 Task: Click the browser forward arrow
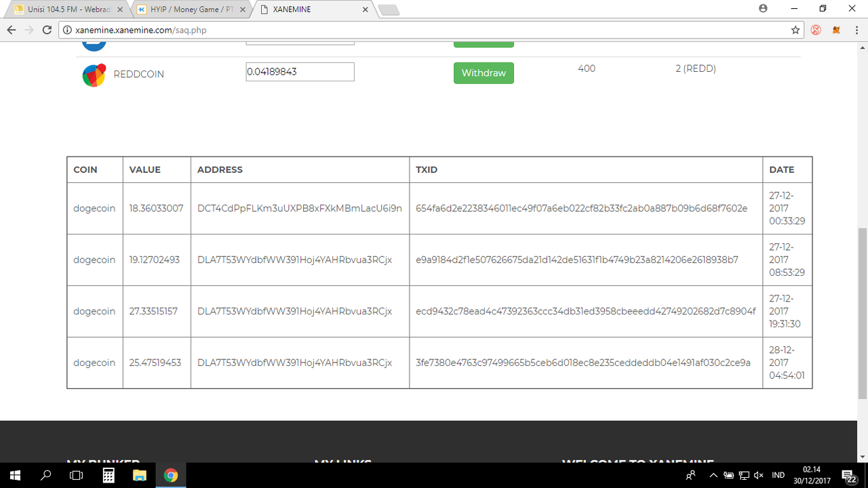(x=28, y=30)
